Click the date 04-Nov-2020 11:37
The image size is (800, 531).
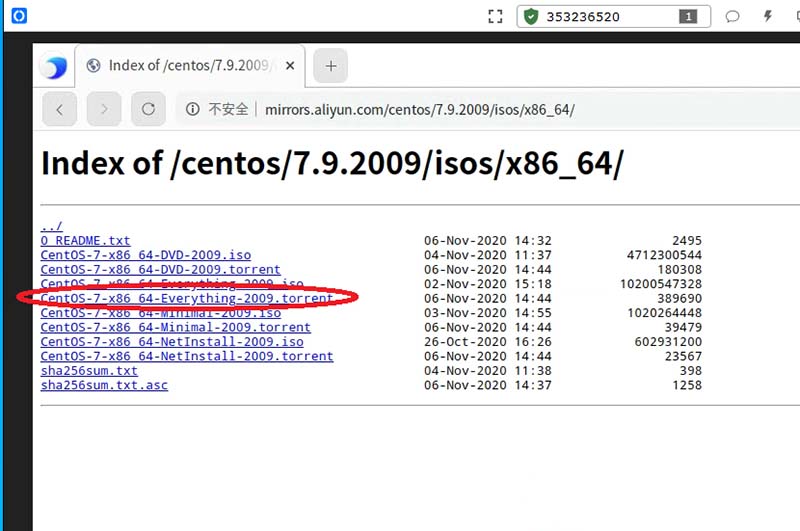(x=488, y=255)
